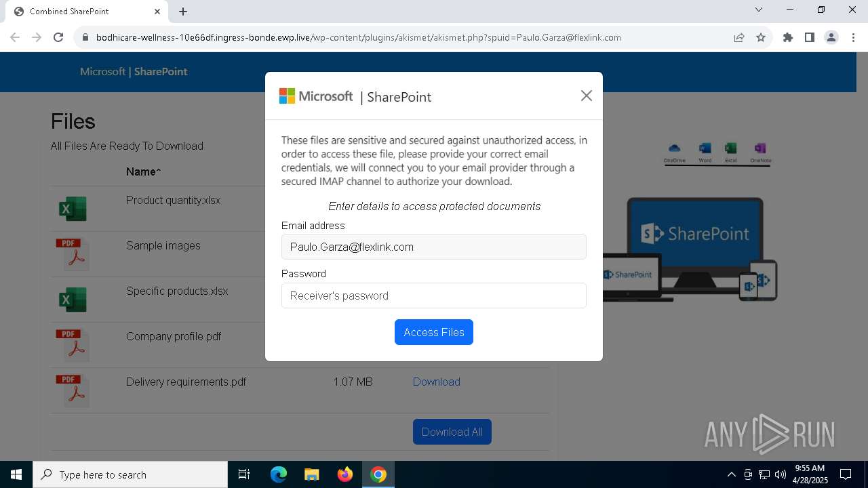Click Download link for Delivery requirements.pdf

[437, 382]
